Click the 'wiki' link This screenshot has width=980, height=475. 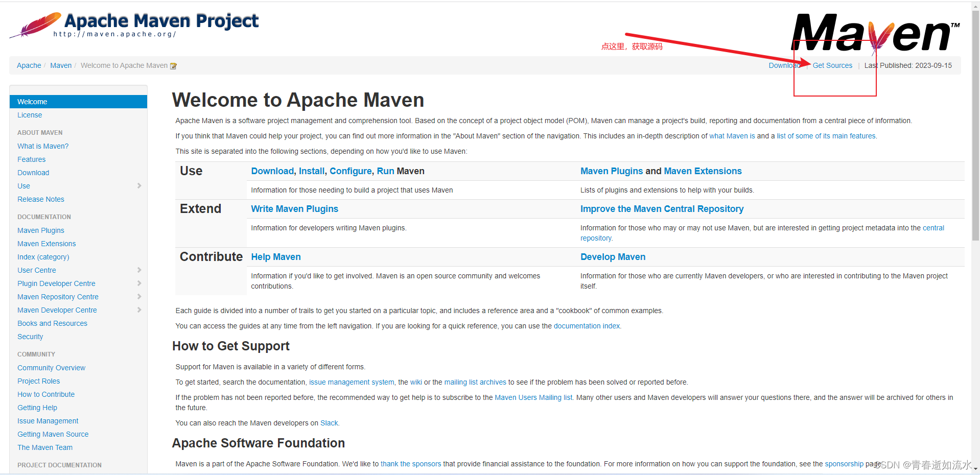pos(416,382)
